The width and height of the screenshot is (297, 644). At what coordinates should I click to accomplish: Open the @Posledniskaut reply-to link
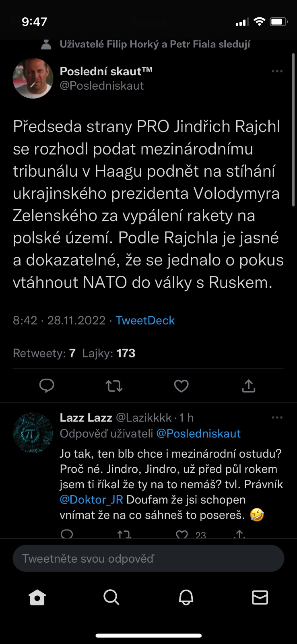[198, 433]
